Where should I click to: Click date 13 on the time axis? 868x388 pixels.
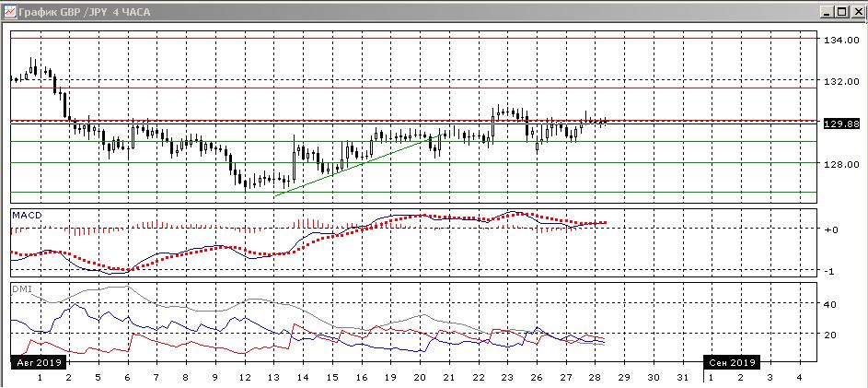pos(273,377)
